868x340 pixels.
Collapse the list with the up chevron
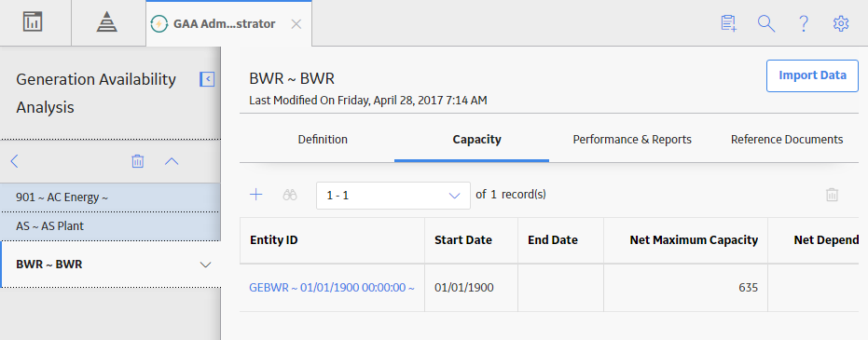[x=172, y=161]
